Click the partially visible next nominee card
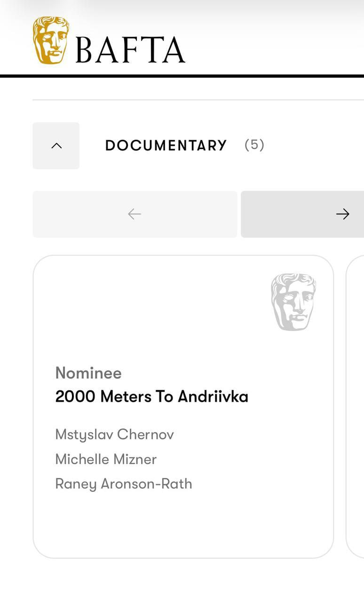This screenshot has width=364, height=602. (x=356, y=404)
